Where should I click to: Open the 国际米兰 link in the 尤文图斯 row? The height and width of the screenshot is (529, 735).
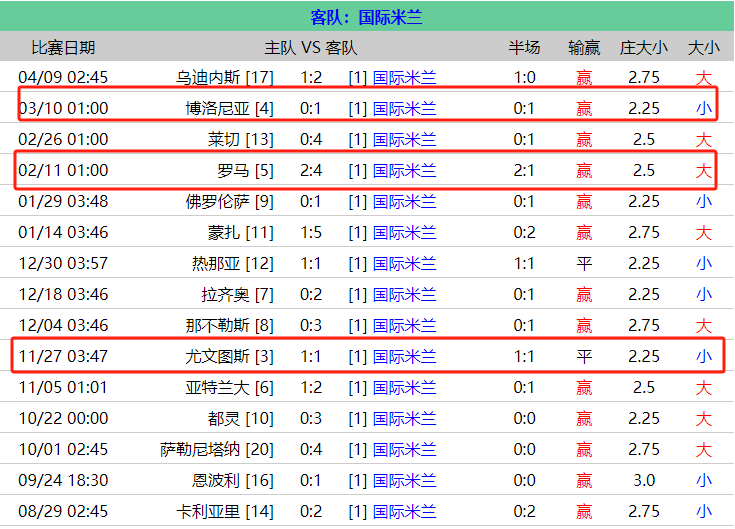point(404,356)
